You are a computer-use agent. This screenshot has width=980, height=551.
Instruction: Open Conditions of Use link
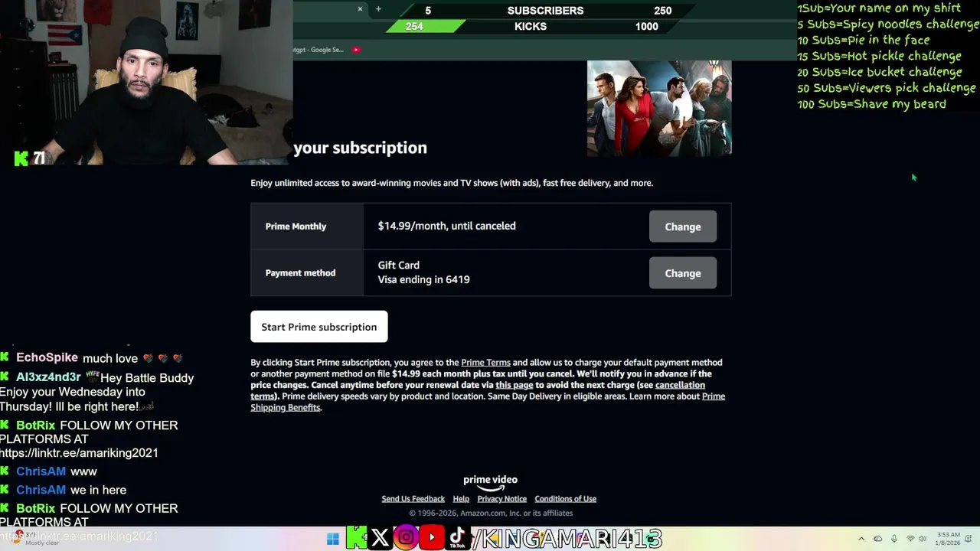(565, 499)
